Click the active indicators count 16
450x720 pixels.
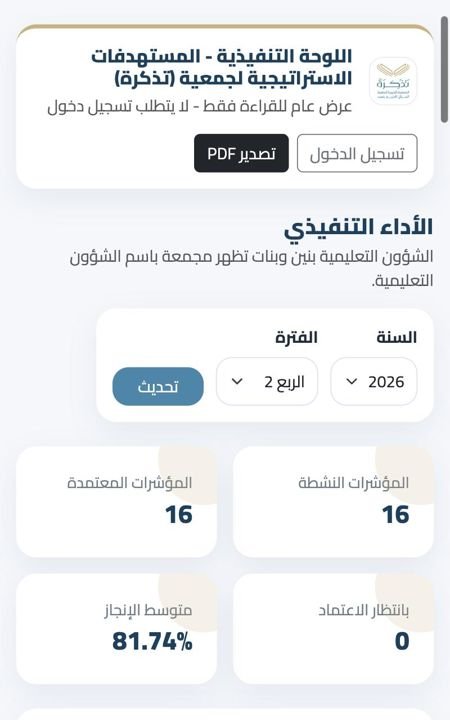click(395, 514)
